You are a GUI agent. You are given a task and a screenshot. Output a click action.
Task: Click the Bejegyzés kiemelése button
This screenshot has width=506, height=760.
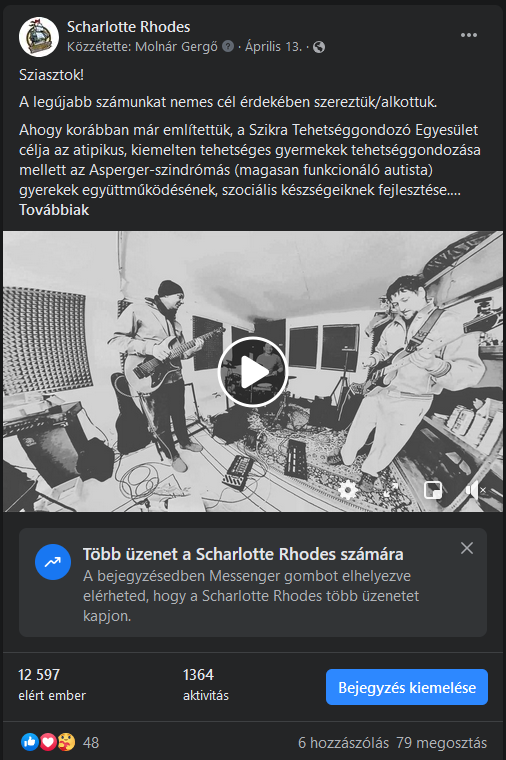407,687
